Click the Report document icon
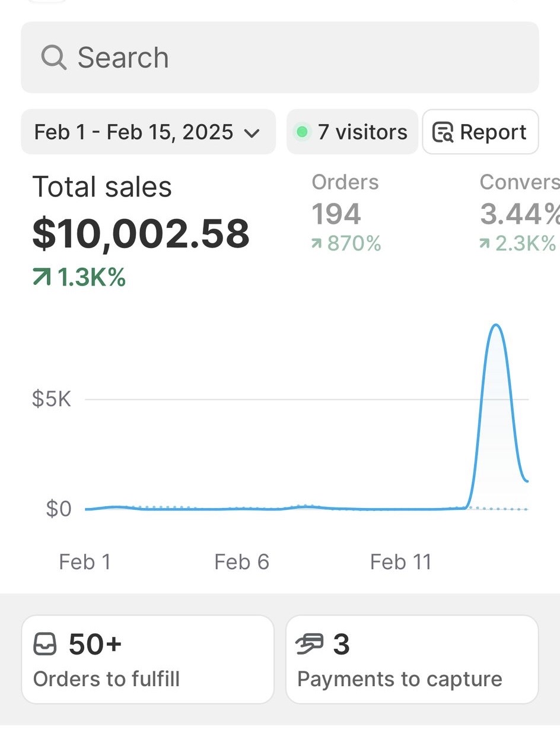The image size is (560, 733). click(x=443, y=132)
